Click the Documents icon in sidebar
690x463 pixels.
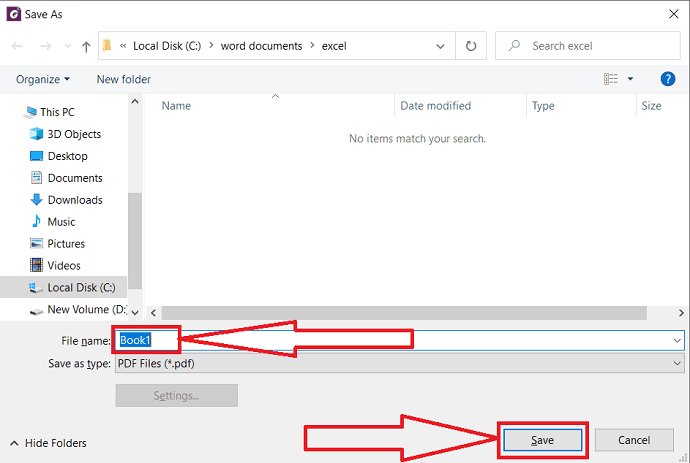click(x=36, y=178)
